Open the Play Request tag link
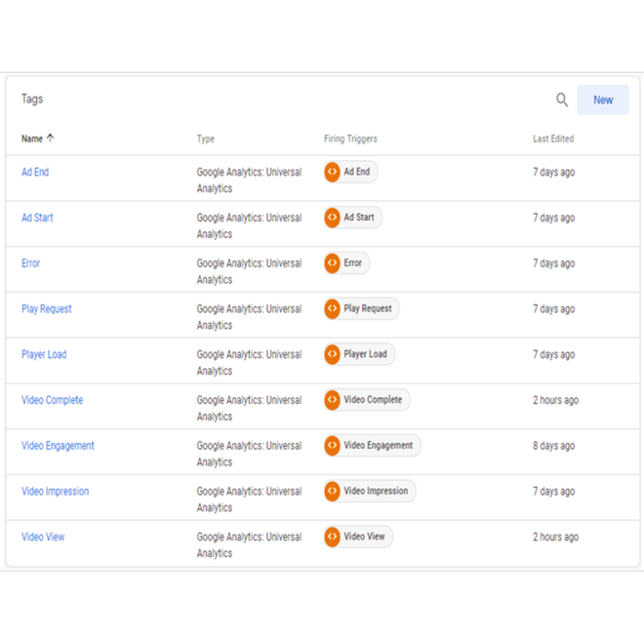This screenshot has width=644, height=644. (x=47, y=309)
